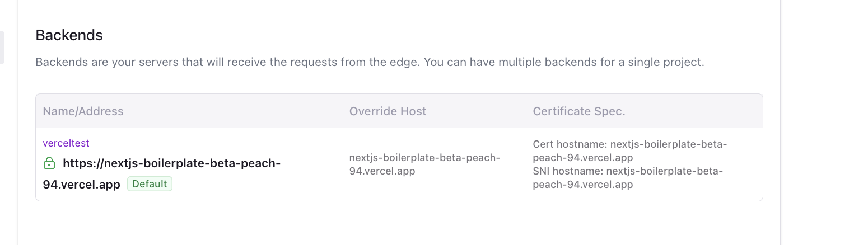Select the Name/Address column header
This screenshot has height=245, width=868.
pyautogui.click(x=83, y=111)
